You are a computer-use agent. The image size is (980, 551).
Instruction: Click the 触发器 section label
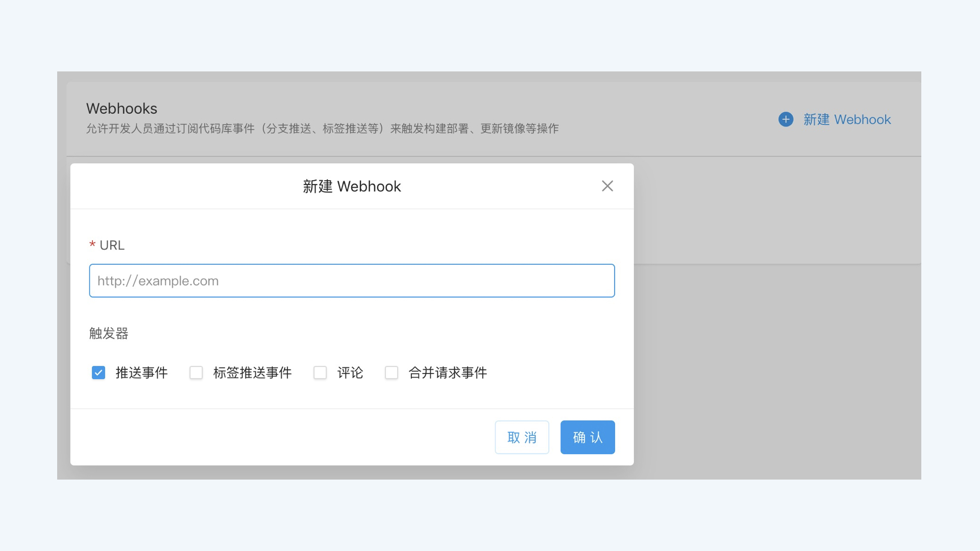click(109, 334)
